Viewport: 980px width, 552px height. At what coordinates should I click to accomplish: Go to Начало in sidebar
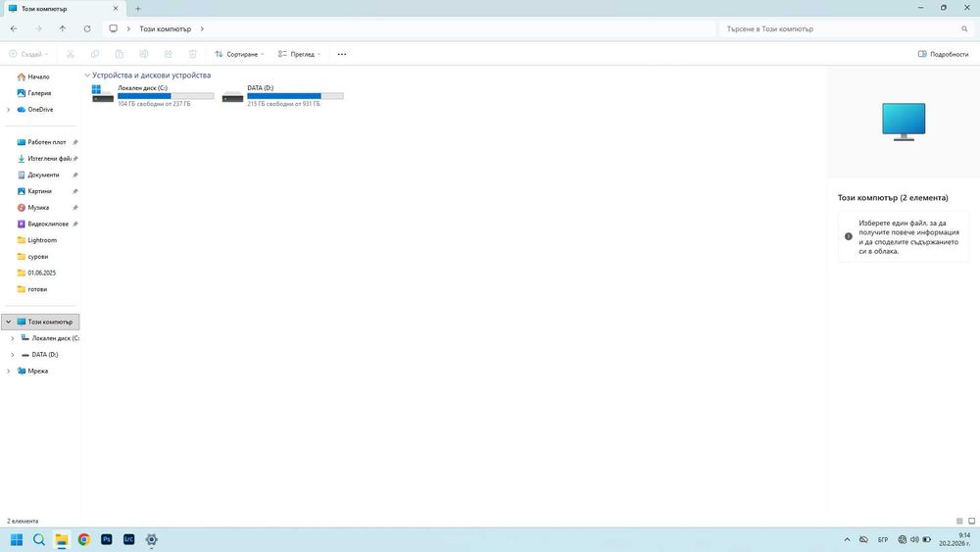(x=40, y=76)
